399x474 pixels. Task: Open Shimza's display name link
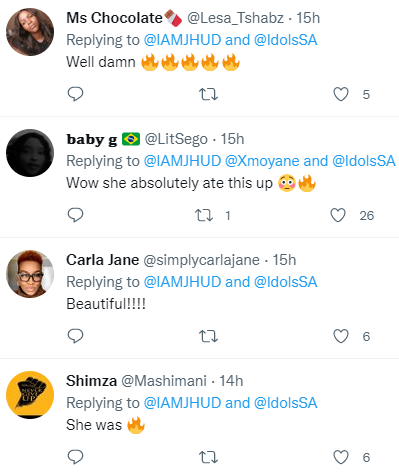91,381
